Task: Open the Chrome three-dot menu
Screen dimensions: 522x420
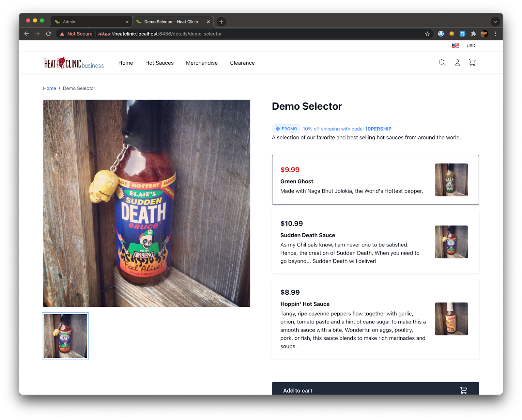Action: [495, 34]
